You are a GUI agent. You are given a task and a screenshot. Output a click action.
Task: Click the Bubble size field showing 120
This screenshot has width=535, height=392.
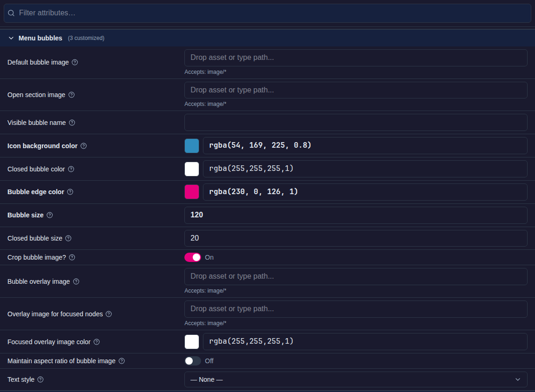pyautogui.click(x=356, y=216)
